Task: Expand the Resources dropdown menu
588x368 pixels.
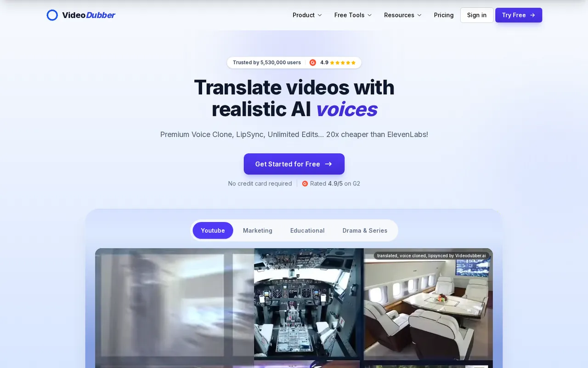Action: click(402, 15)
